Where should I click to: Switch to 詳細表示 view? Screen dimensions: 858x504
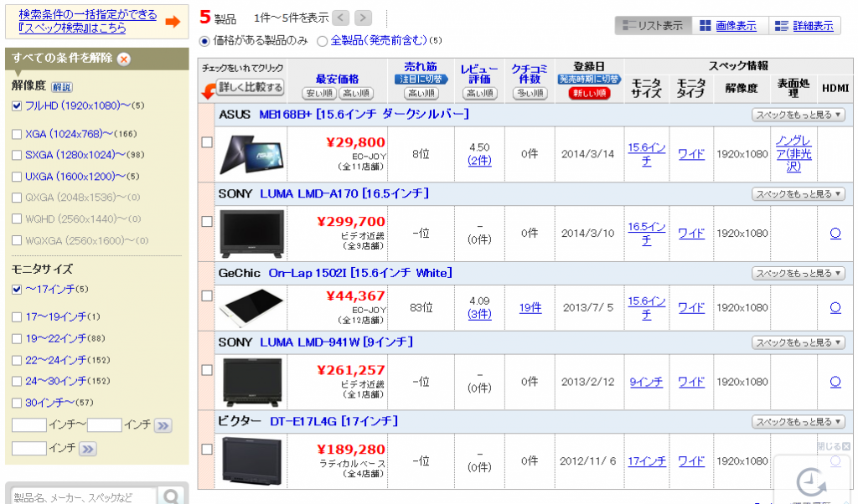805,26
